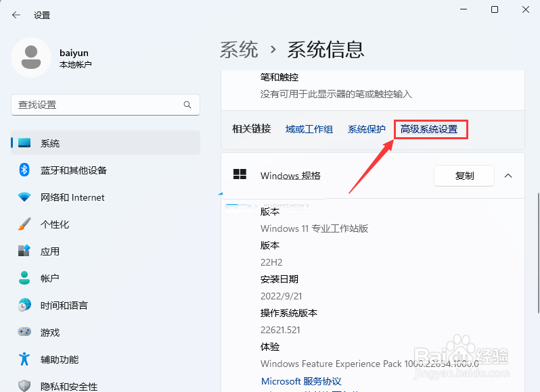Screen dimensions: 540x392
Task: Click the Time and language globe icon
Action: point(24,305)
